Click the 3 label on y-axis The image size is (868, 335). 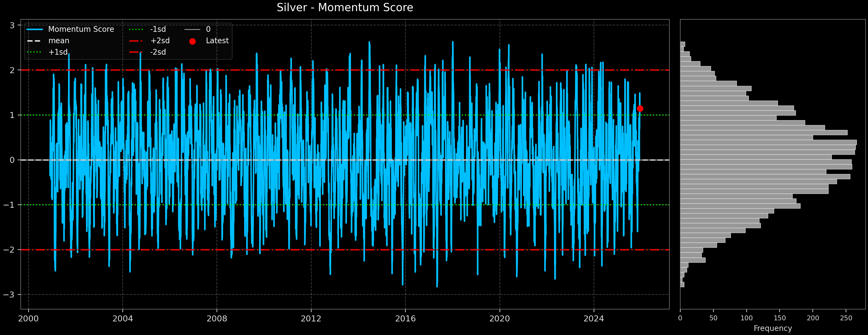click(x=12, y=25)
